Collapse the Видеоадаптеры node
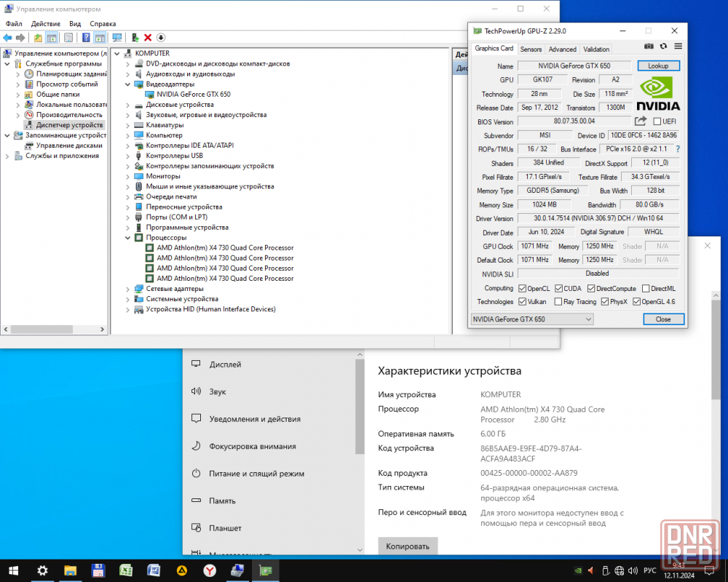 [127, 84]
